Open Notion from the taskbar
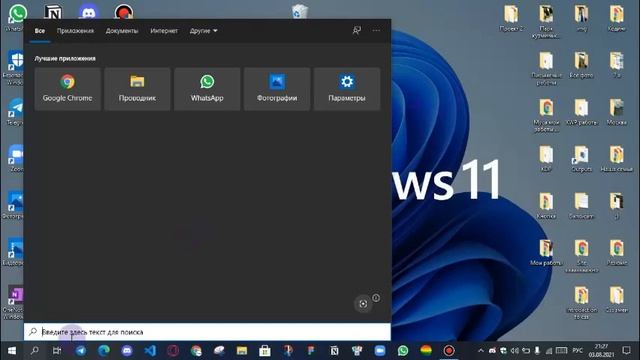640x360 pixels. (334, 351)
